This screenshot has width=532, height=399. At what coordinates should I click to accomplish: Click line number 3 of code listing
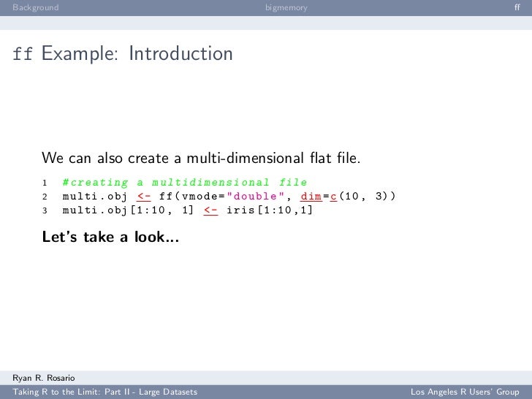(45, 210)
